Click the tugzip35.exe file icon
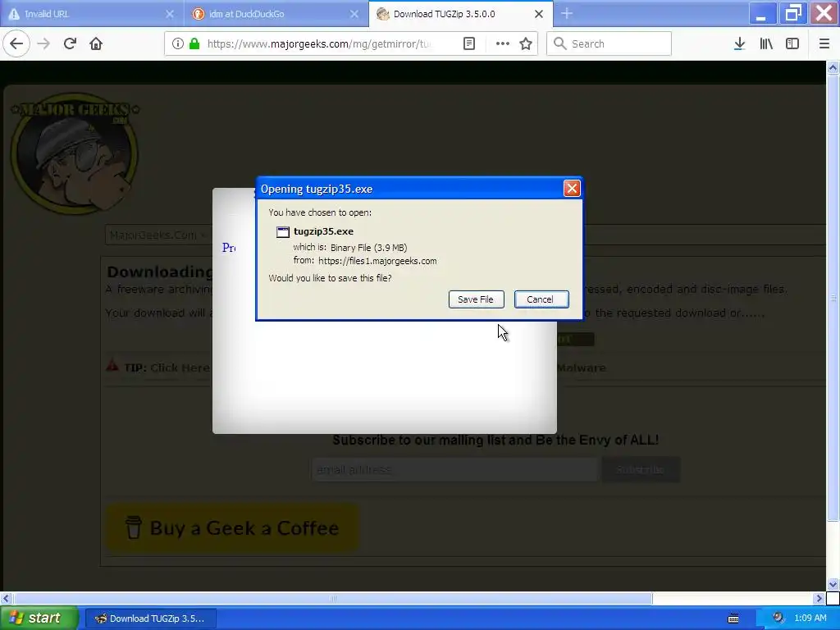Image resolution: width=840 pixels, height=630 pixels. click(x=283, y=232)
